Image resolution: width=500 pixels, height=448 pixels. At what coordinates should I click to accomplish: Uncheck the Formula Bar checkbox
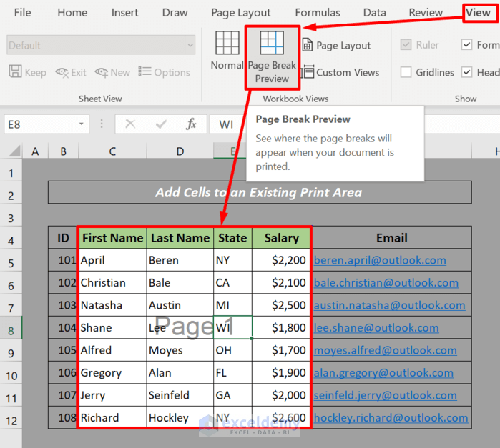pos(466,44)
